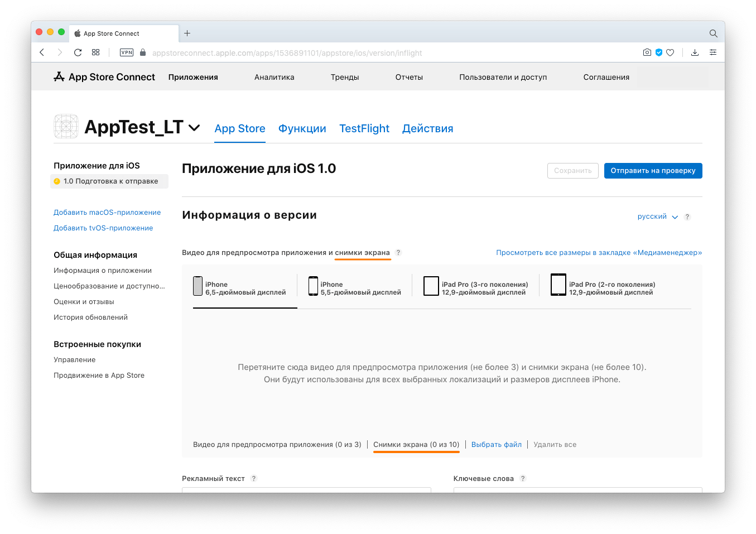Switch to the Действия tab
The image size is (756, 534).
[428, 128]
